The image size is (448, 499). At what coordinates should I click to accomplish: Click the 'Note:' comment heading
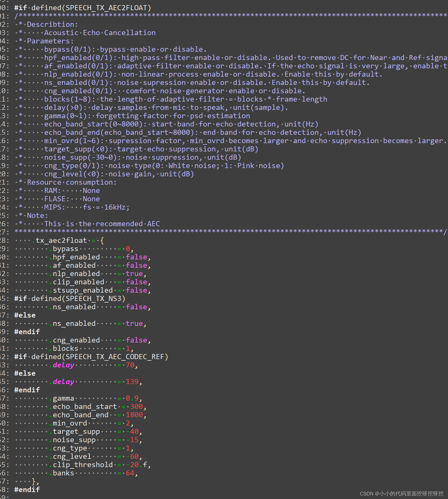(x=38, y=215)
